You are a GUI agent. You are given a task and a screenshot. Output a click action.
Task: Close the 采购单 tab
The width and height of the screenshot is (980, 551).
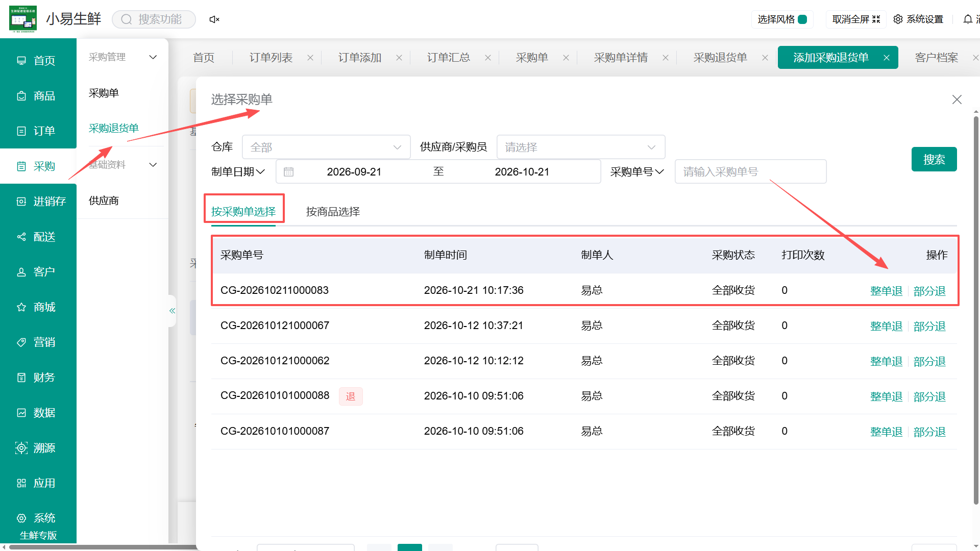566,58
